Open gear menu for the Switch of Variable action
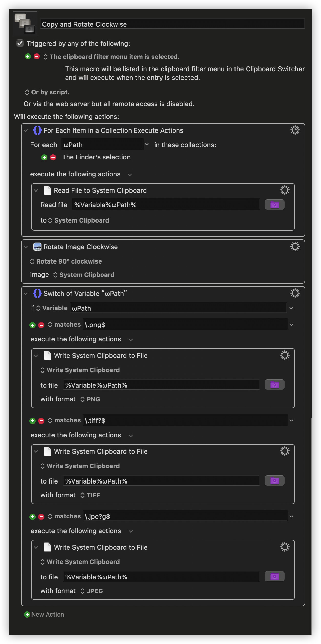Image resolution: width=321 pixels, height=644 pixels. coord(295,293)
